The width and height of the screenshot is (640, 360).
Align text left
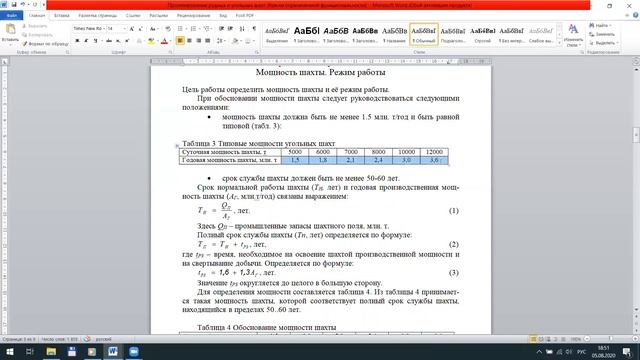pos(180,41)
